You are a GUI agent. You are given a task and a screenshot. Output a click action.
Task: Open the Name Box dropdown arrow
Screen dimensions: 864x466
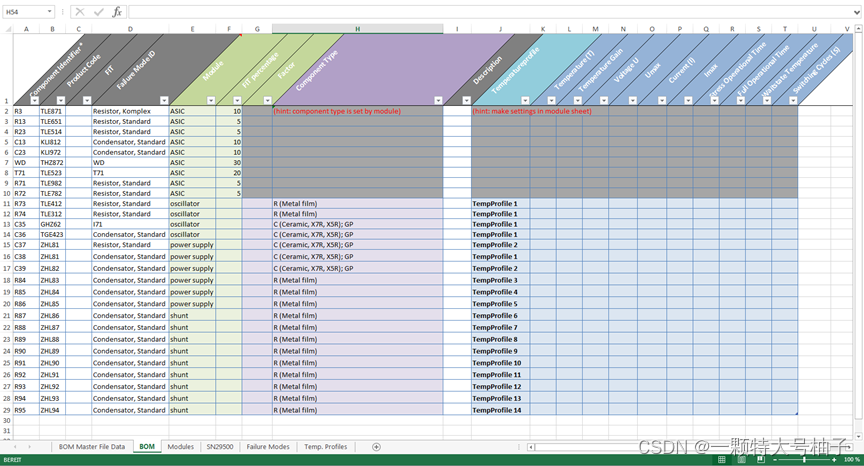point(50,12)
